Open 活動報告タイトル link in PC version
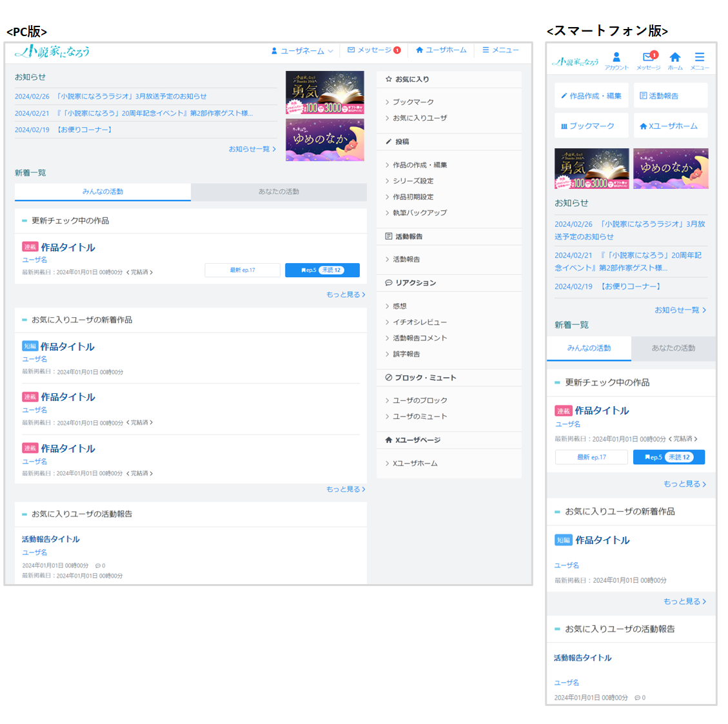728x724 pixels. 50,539
